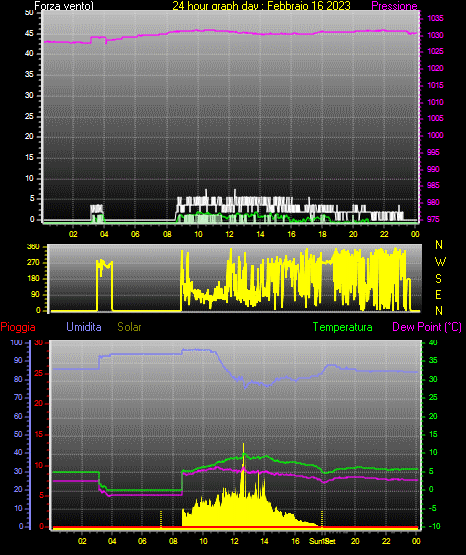Viewport: 466px width, 555px height.
Task: Click the magenta 'Pressione' label
Action: click(394, 6)
